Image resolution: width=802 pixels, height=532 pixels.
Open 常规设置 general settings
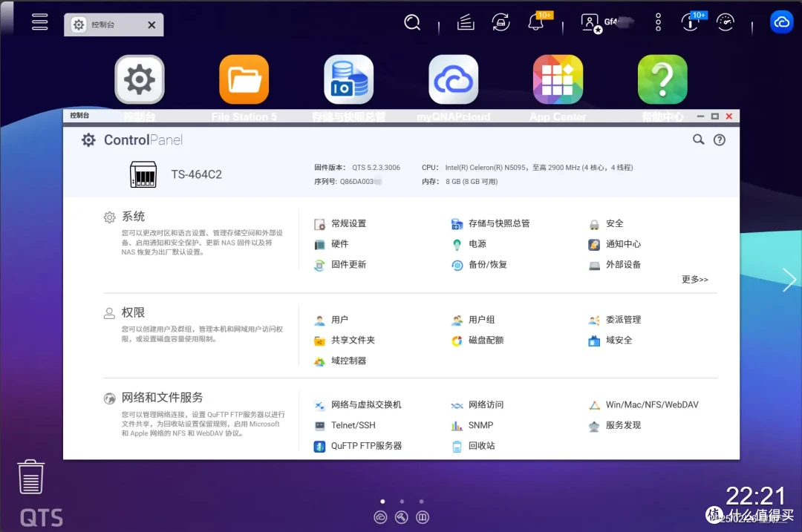(341, 223)
